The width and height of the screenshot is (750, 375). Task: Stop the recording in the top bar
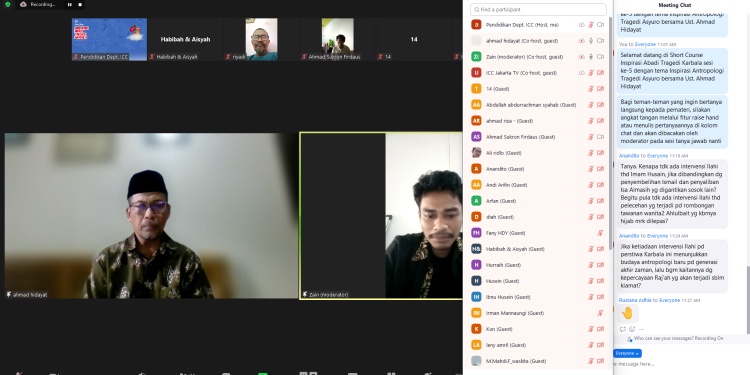tap(80, 4)
